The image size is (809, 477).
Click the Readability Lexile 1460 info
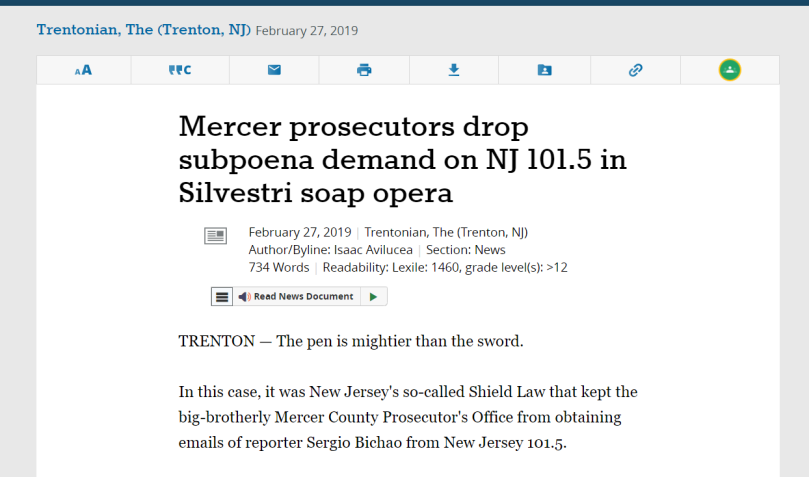click(x=445, y=268)
